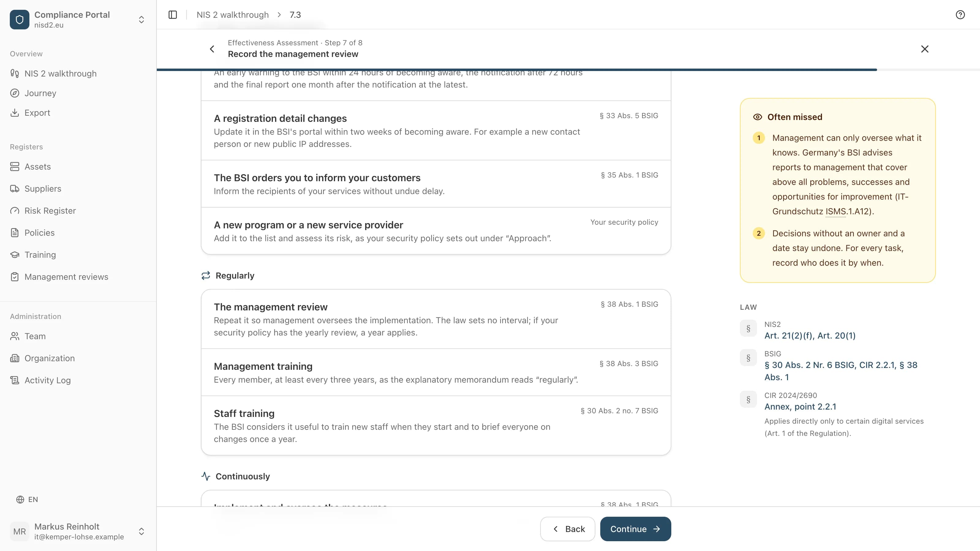Open the help question mark icon
This screenshot has width=980, height=551.
pos(960,14)
